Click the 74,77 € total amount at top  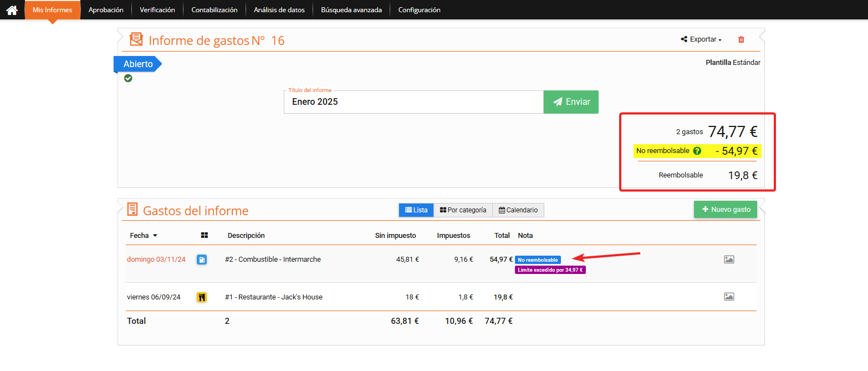[733, 131]
